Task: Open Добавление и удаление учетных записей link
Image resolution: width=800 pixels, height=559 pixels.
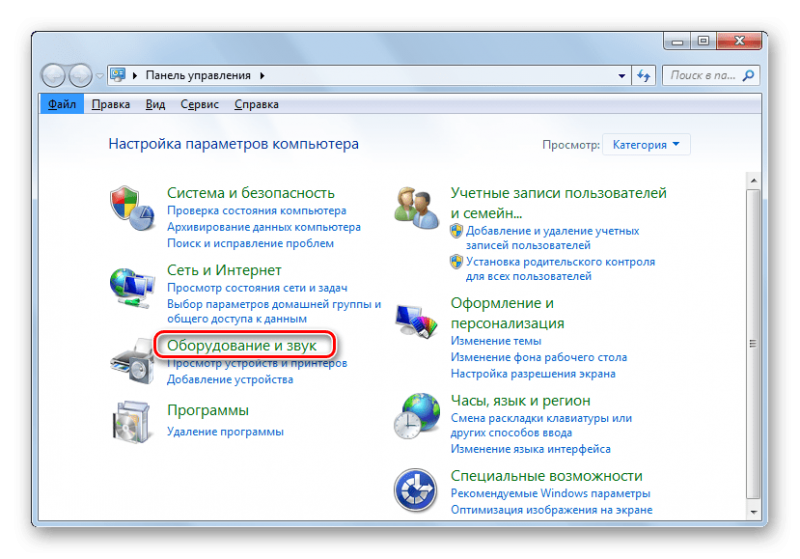Action: (x=552, y=238)
